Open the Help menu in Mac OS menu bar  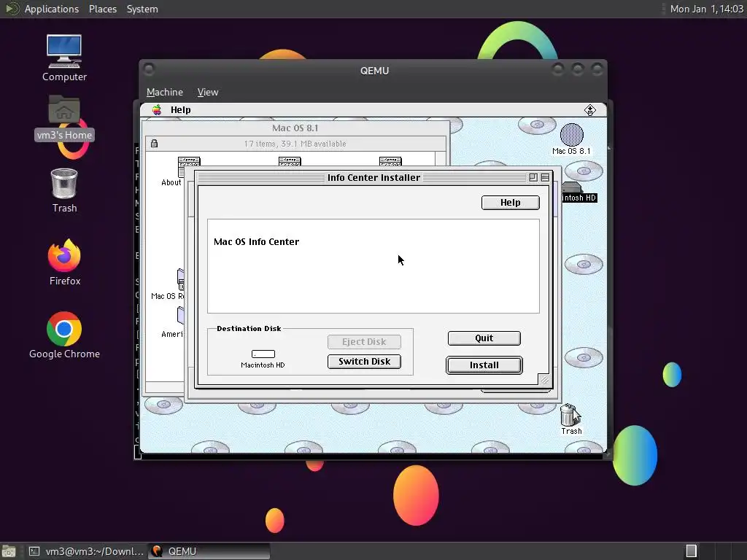point(181,110)
